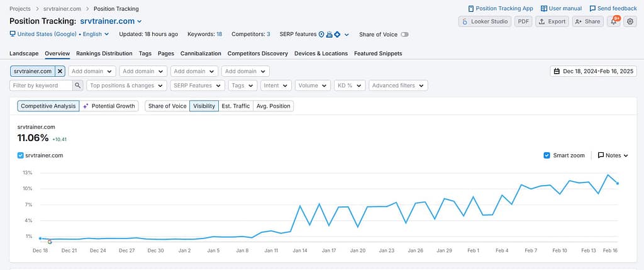Uncheck the Smart zoom checkbox
This screenshot has height=270, width=644.
click(x=547, y=155)
